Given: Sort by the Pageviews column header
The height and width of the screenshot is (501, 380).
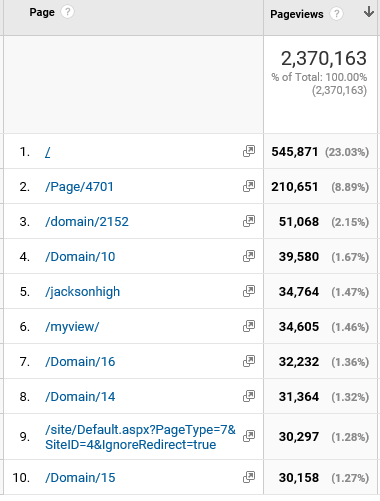Looking at the screenshot, I should click(296, 14).
